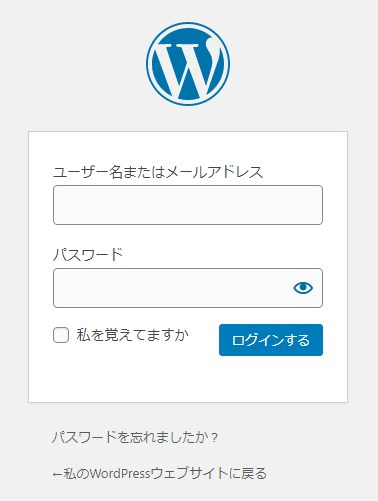378x501 pixels.
Task: Click the 私を覚えてますか label text
Action: (133, 335)
